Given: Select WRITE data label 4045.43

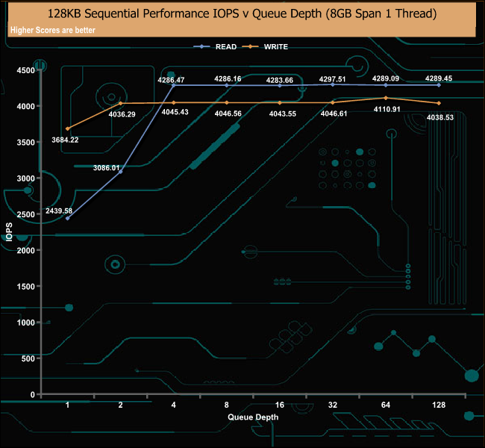Looking at the screenshot, I should [x=175, y=112].
